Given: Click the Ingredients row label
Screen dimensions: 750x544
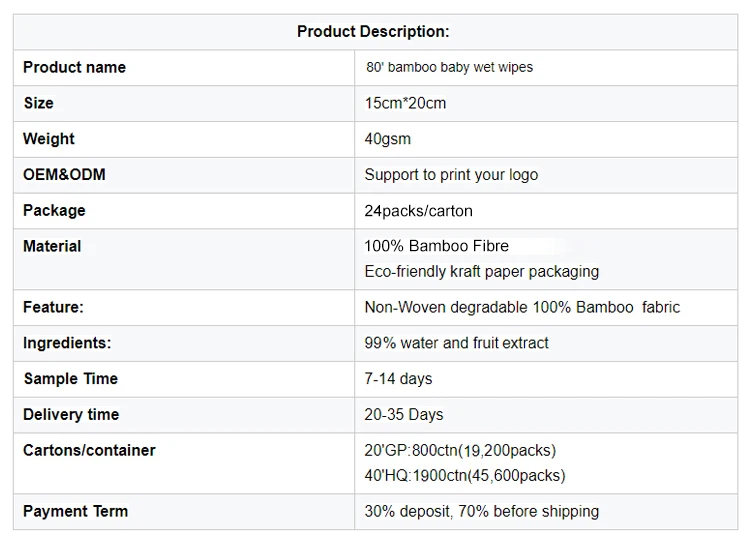Looking at the screenshot, I should click(x=67, y=343).
